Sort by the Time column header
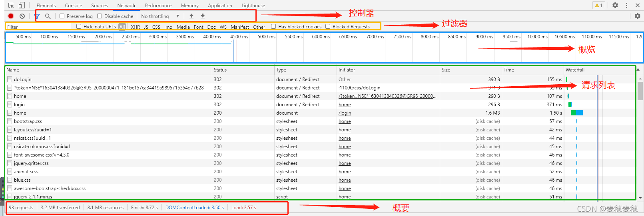 [533, 70]
